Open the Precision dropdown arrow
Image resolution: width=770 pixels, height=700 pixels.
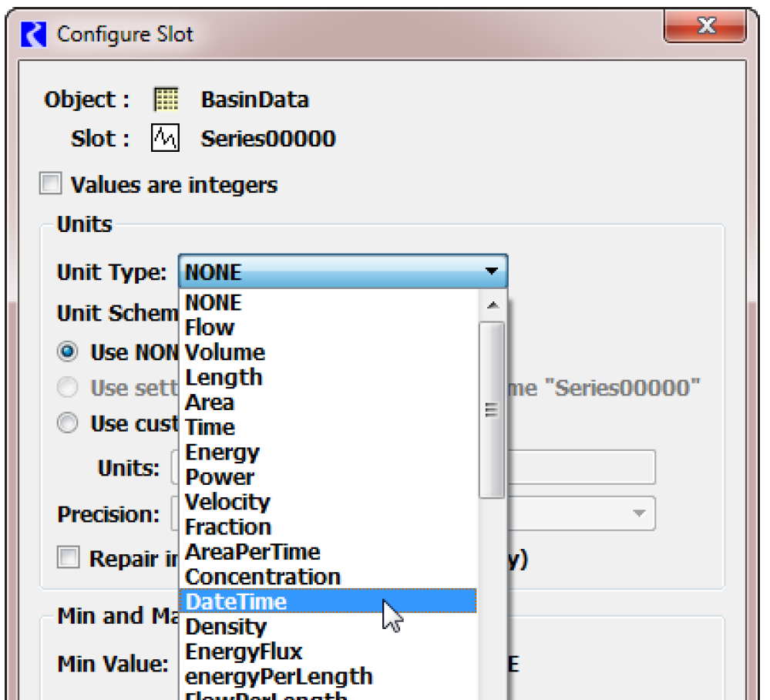(638, 513)
